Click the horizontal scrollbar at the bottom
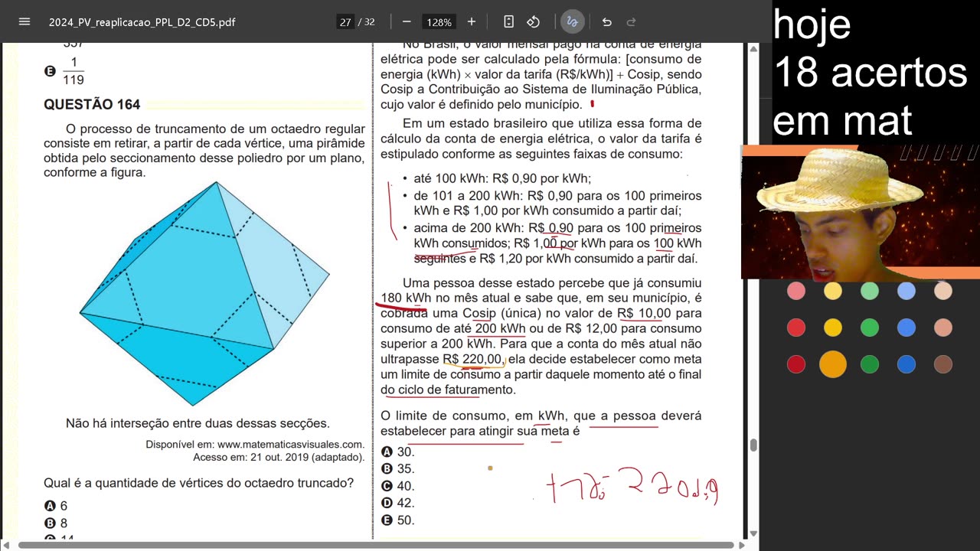 point(377,546)
